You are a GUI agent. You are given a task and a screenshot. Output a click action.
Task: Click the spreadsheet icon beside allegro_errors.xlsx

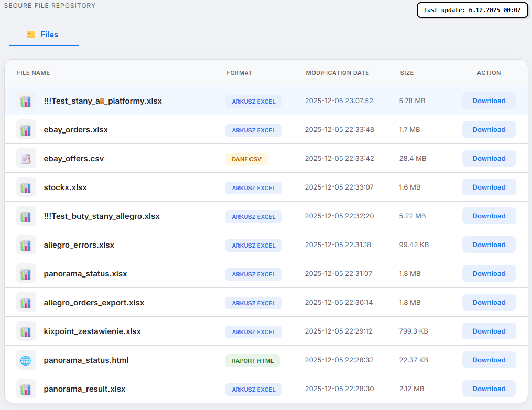click(x=26, y=245)
